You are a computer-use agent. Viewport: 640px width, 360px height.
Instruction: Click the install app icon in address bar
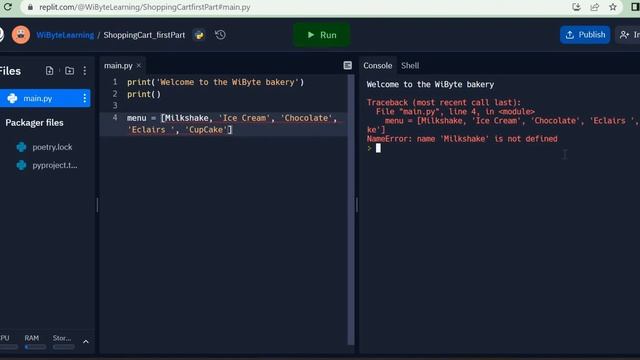576,7
